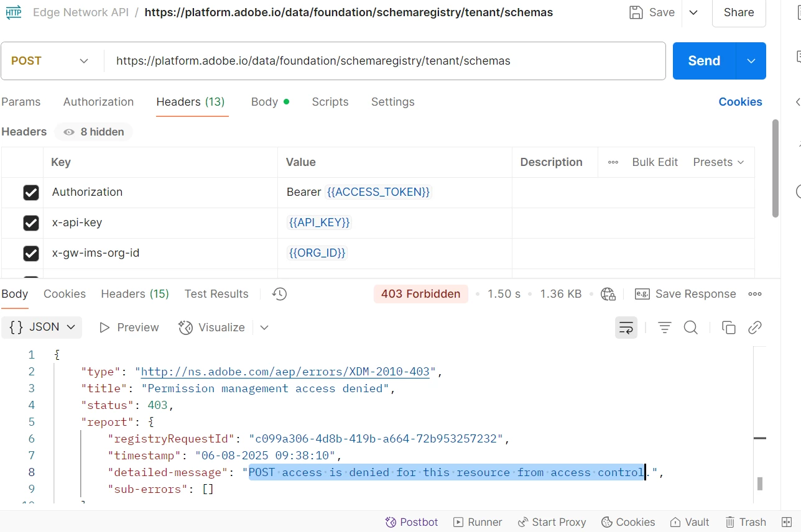The height and width of the screenshot is (532, 801).
Task: Select the response Body tab
Action: coord(15,294)
